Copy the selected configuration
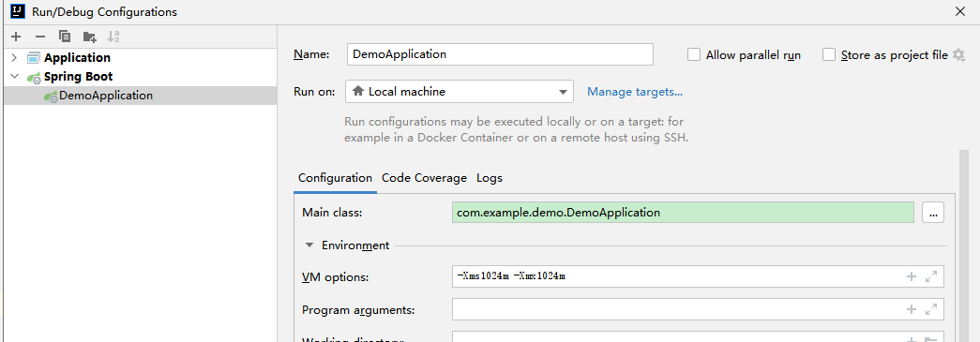Screen dimensions: 980x342 (x=65, y=37)
